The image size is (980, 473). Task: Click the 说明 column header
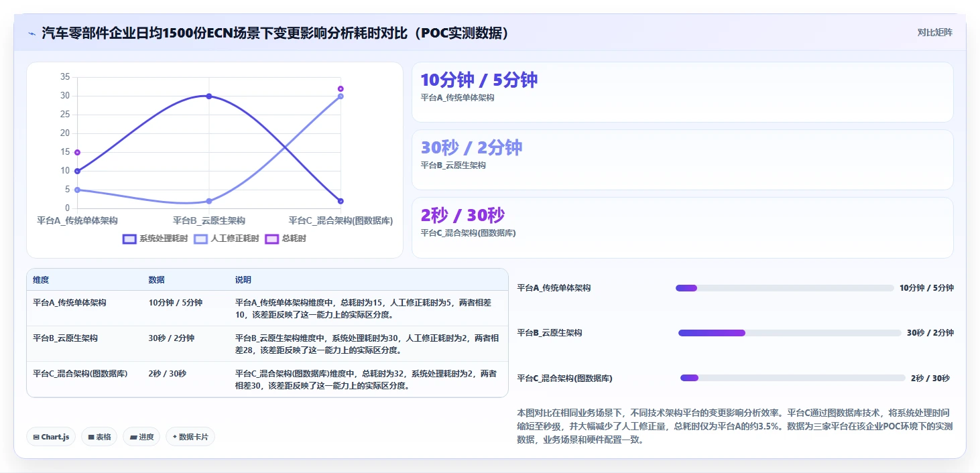[x=243, y=280]
